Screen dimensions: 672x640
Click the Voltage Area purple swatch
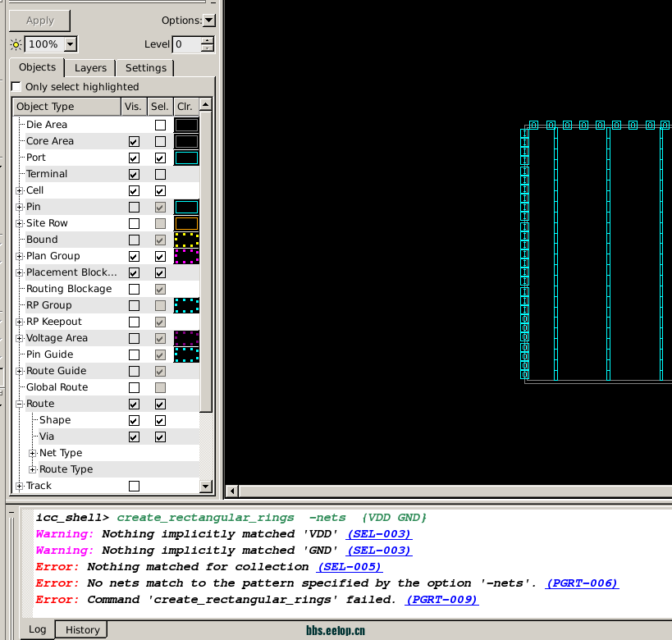186,338
